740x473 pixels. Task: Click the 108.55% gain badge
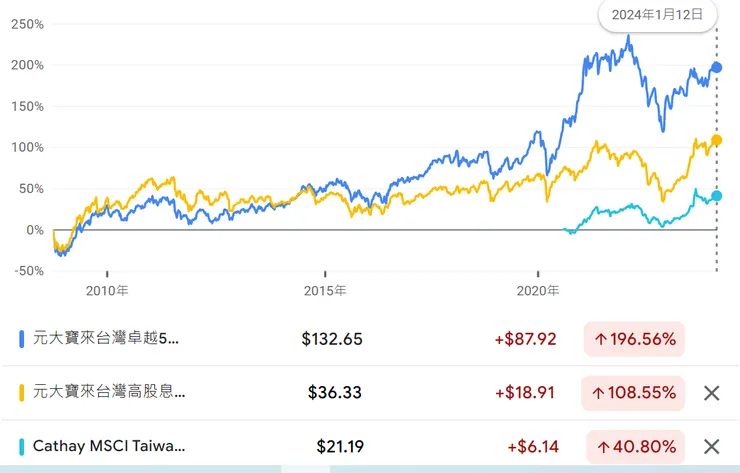[x=634, y=393]
